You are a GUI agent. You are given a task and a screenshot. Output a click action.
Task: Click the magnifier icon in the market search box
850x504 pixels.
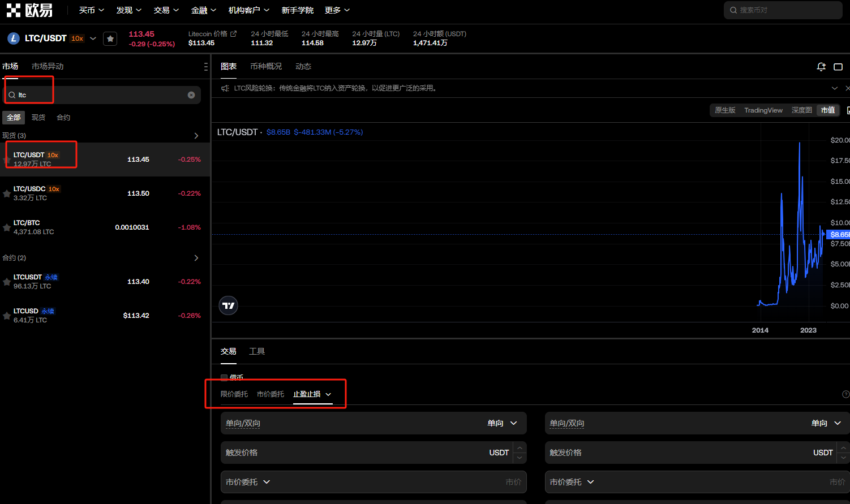pos(11,95)
